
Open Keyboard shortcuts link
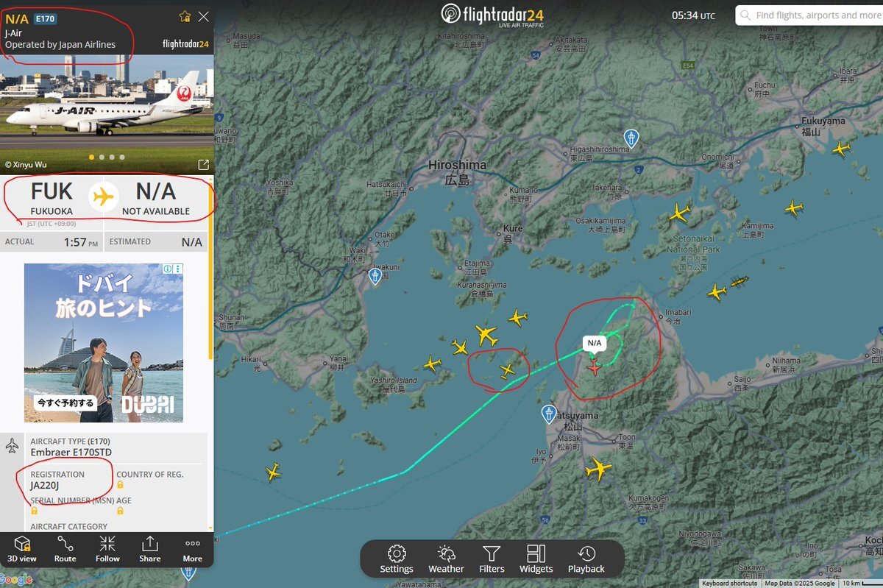pos(729,583)
